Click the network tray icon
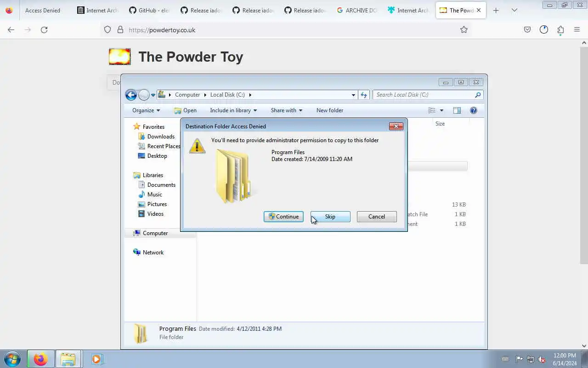The width and height of the screenshot is (588, 368). (x=531, y=359)
